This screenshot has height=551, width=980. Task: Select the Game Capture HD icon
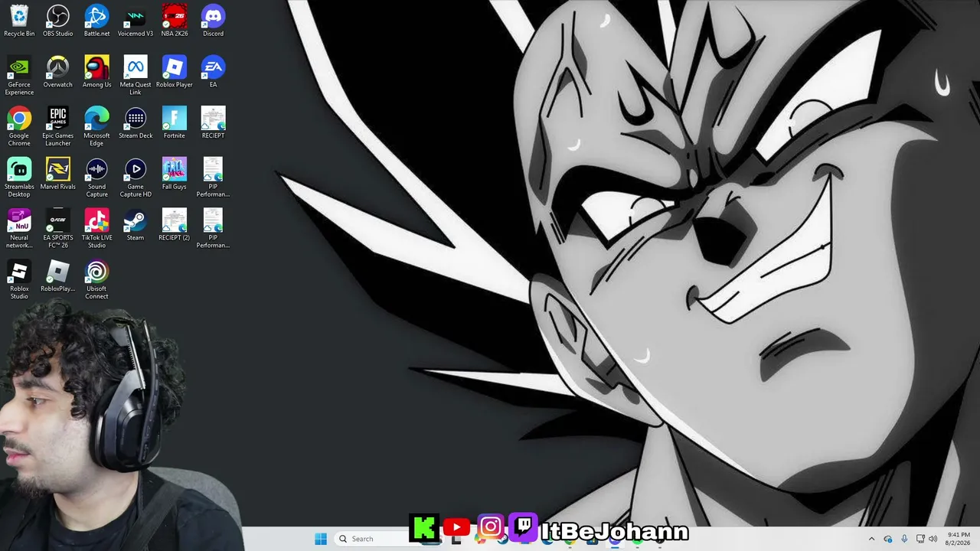coord(136,178)
